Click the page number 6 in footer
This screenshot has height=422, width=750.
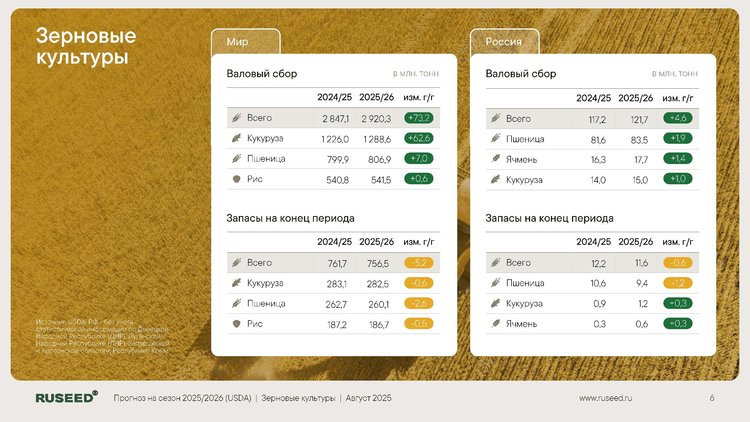click(x=712, y=398)
